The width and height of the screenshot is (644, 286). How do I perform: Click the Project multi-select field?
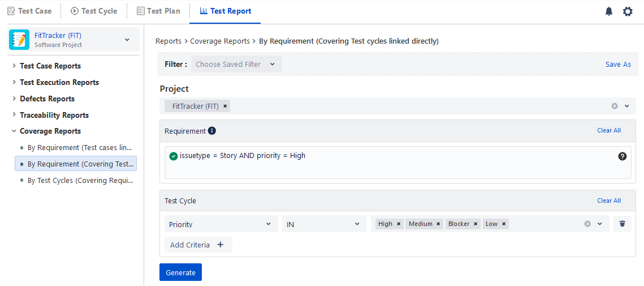click(x=397, y=106)
